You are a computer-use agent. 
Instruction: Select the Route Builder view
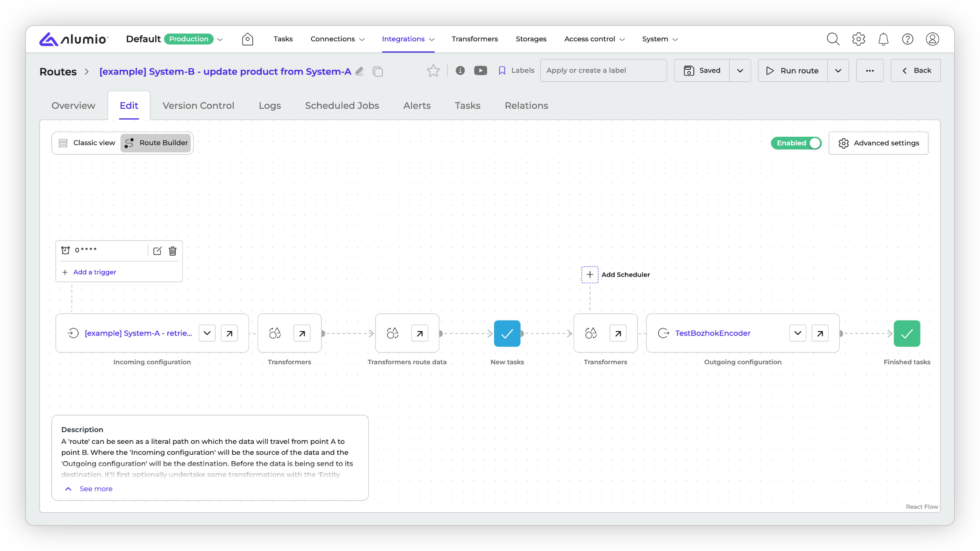[156, 143]
